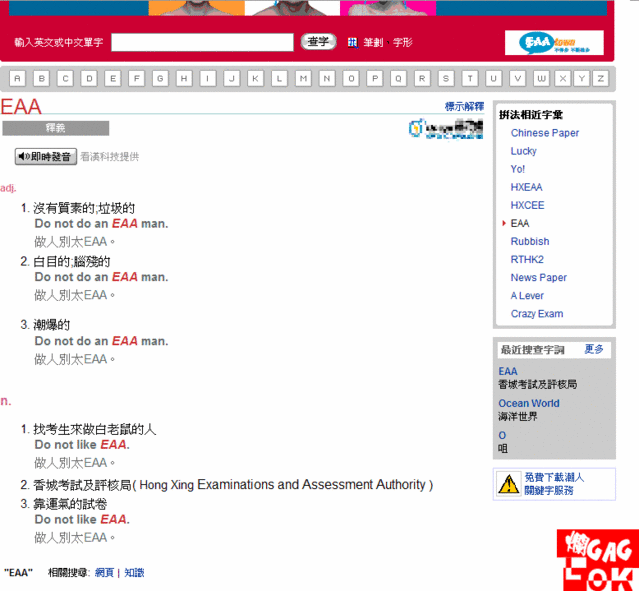Click the letter Z index button
This screenshot has height=591, width=639.
(601, 78)
